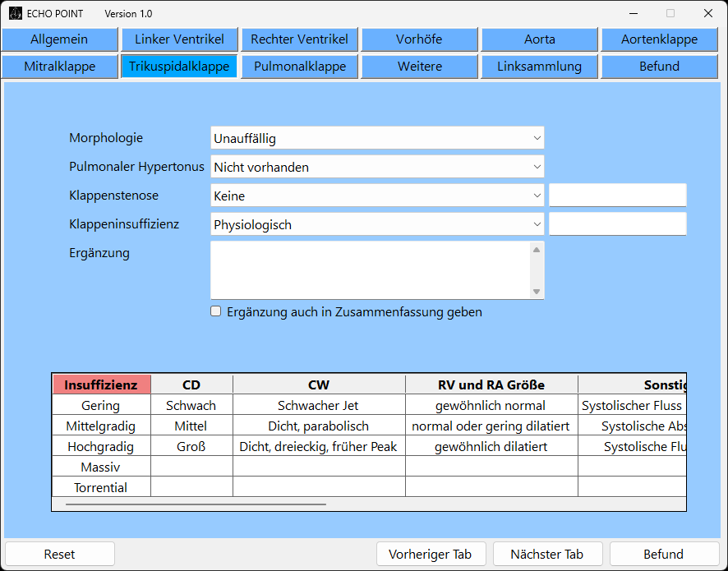The image size is (728, 571).
Task: Select the Insuffizienz table header cell
Action: [x=101, y=385]
